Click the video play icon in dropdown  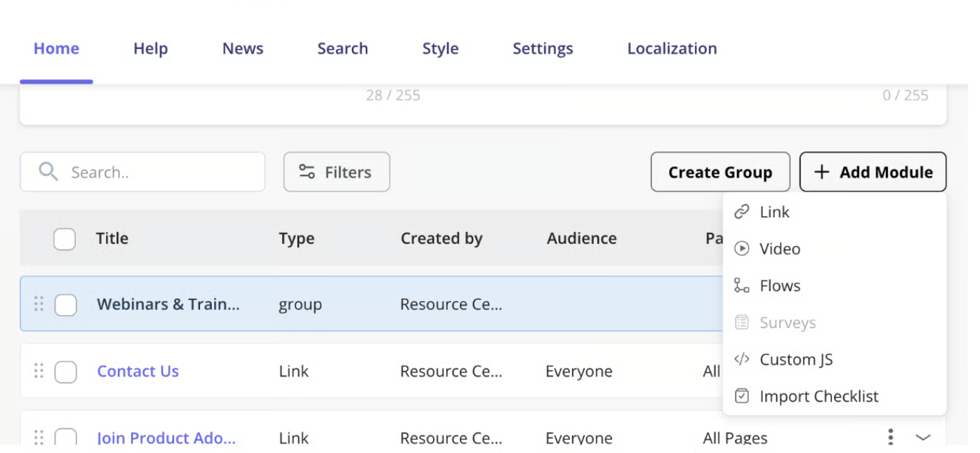pos(741,248)
